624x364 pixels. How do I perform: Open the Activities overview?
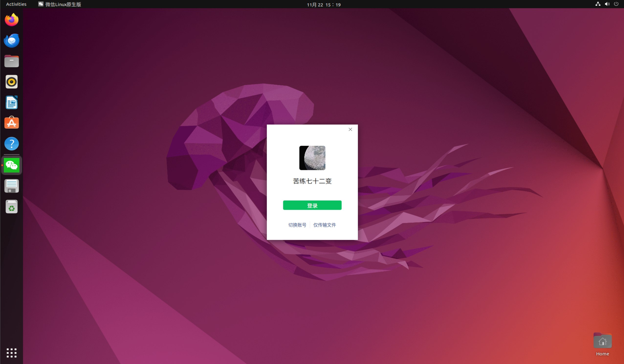point(16,4)
